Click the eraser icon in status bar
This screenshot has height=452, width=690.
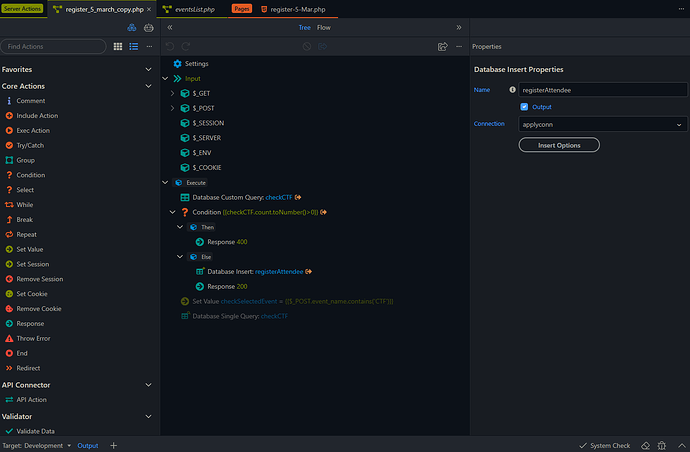(x=645, y=445)
